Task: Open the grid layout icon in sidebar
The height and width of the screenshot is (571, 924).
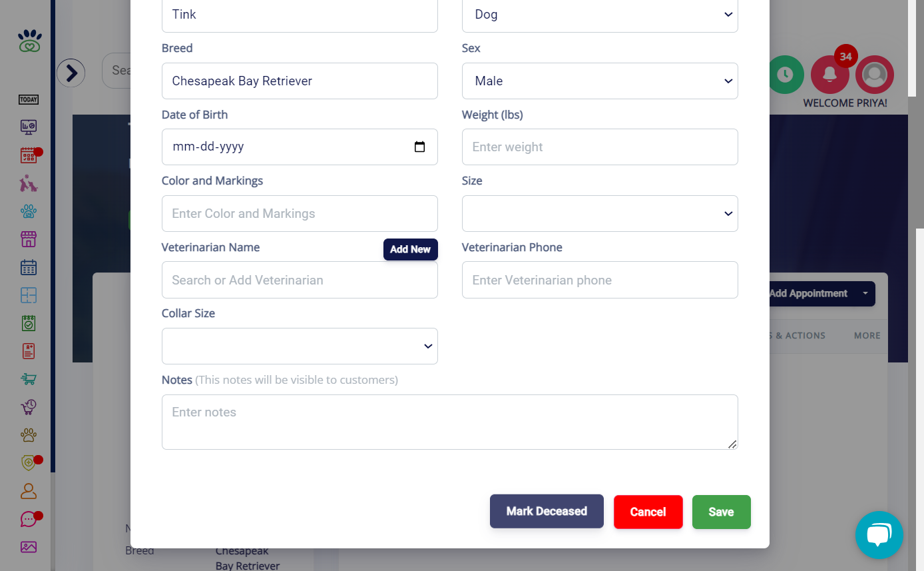Action: (x=29, y=295)
